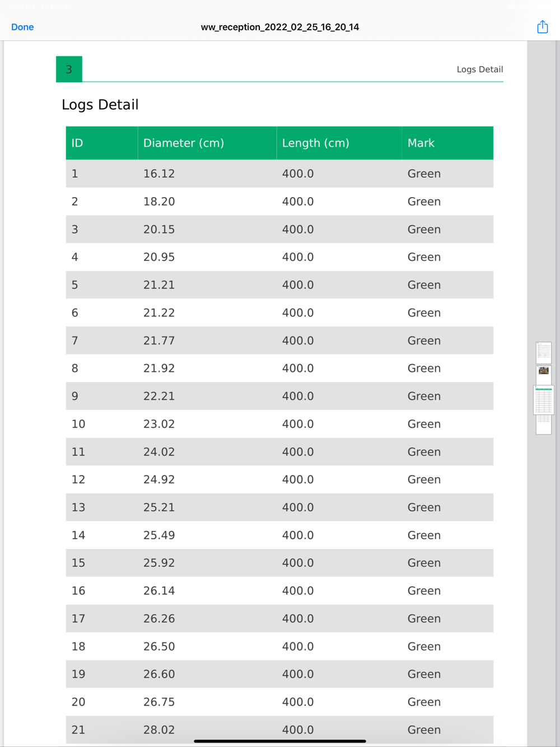This screenshot has height=747, width=560.
Task: Select first page thumbnail in sidebar
Action: coord(543,352)
